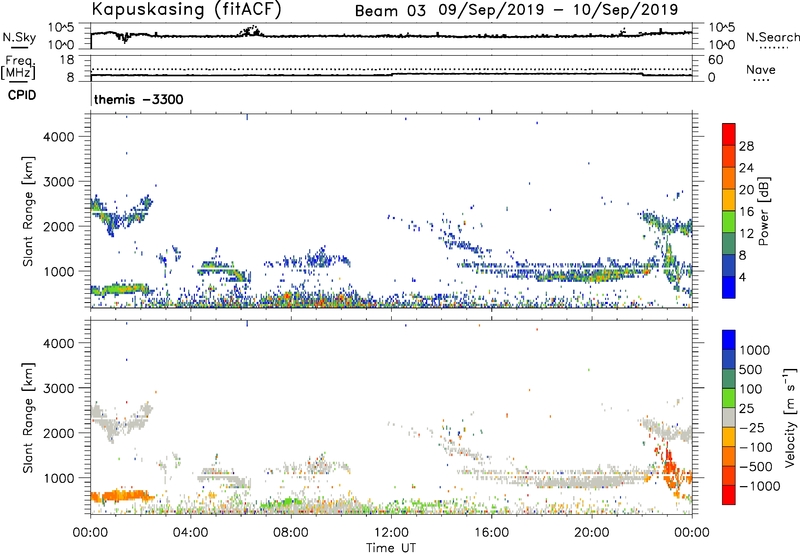This screenshot has width=800, height=554.
Task: Click the Power [dB] colorbar title
Action: point(764,211)
